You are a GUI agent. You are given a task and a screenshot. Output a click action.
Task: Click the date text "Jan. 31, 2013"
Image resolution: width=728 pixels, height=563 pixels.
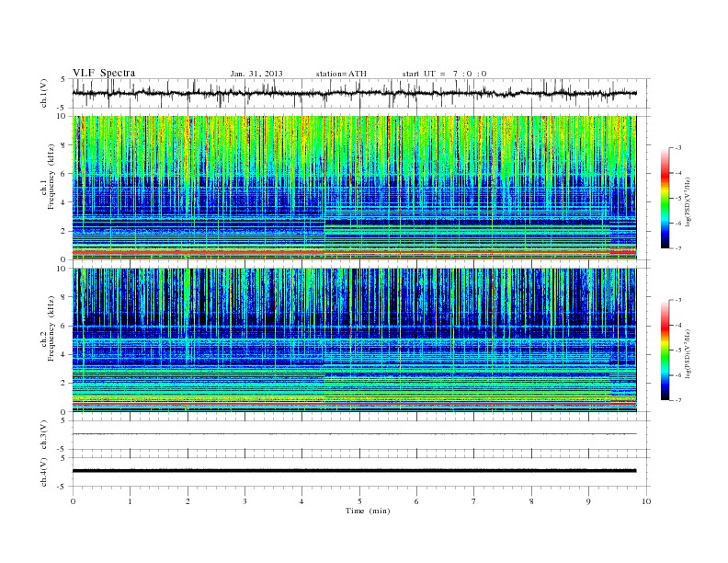click(256, 74)
